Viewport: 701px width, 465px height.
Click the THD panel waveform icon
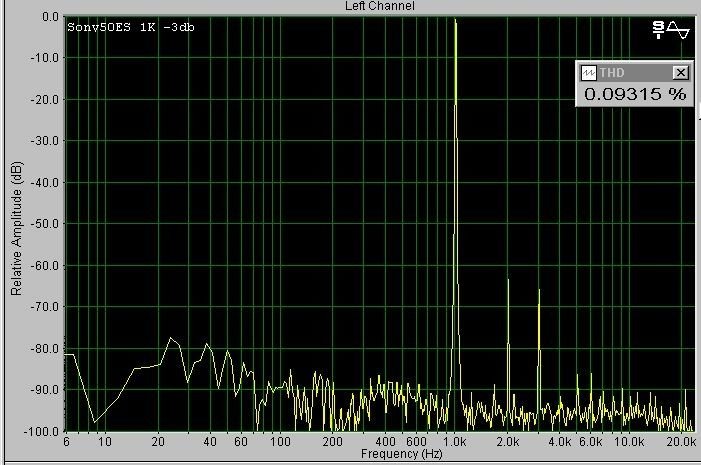click(x=588, y=72)
